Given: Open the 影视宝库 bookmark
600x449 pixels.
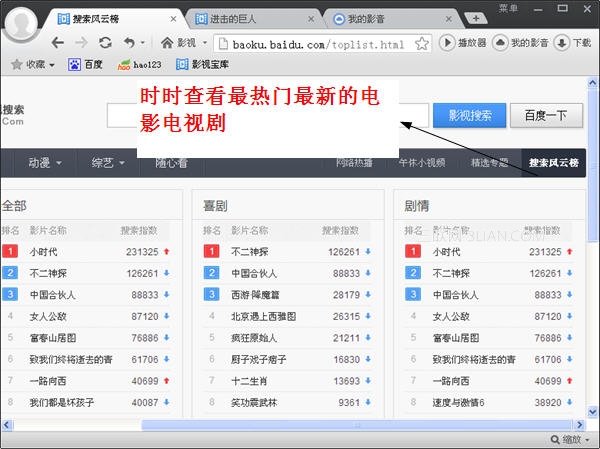Looking at the screenshot, I should point(202,64).
